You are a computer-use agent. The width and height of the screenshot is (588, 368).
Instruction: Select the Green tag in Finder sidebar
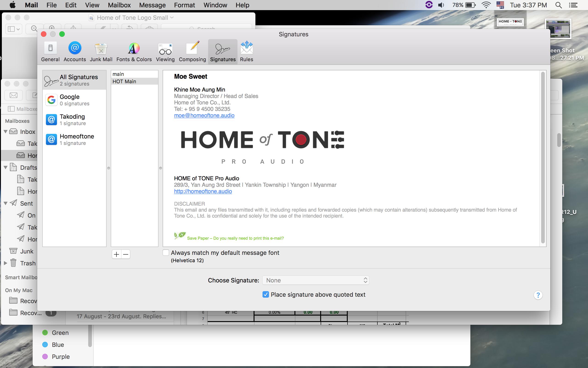coord(56,333)
